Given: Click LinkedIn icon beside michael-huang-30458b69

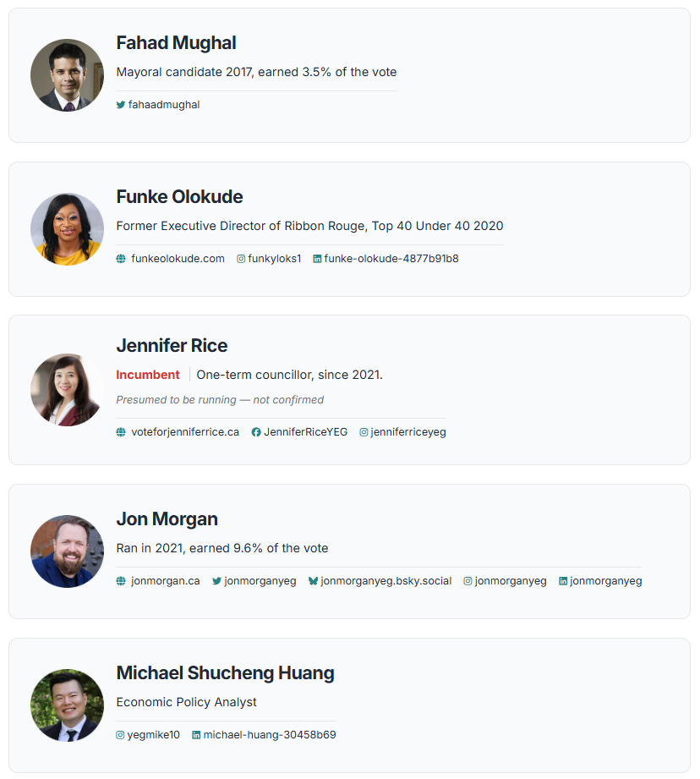Looking at the screenshot, I should click(x=196, y=735).
